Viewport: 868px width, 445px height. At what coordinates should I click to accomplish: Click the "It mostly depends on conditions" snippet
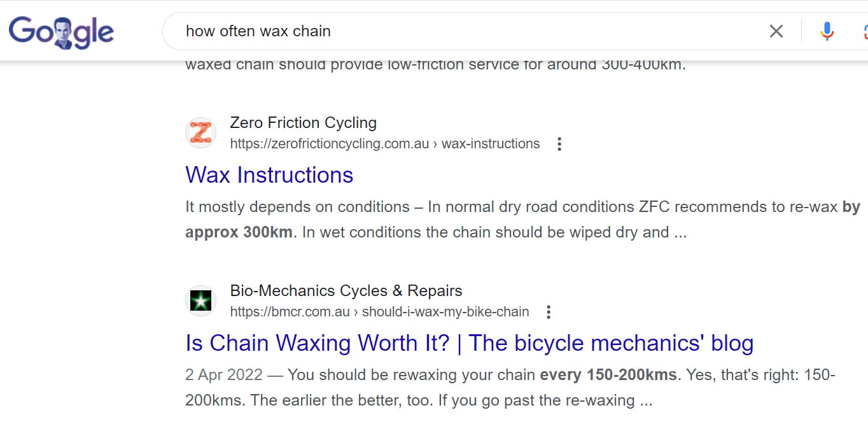point(297,207)
